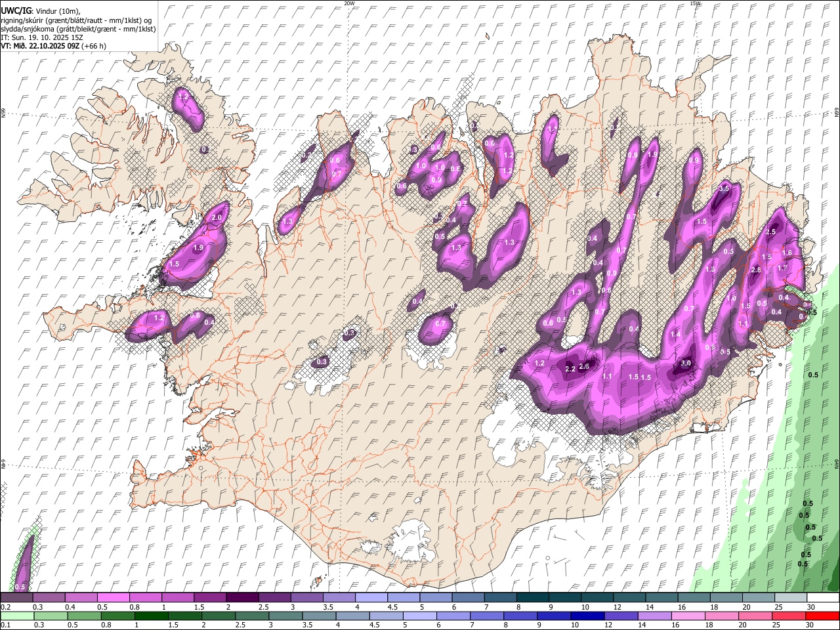This screenshot has height=630, width=840.
Task: Select upper-row swatch between 1.5 and 2
Action: point(210,598)
